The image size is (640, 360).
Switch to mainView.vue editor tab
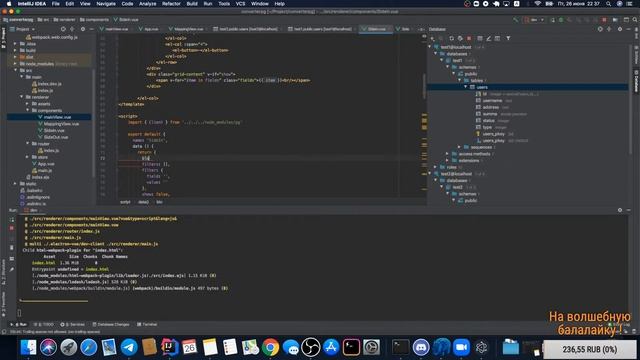[114, 29]
